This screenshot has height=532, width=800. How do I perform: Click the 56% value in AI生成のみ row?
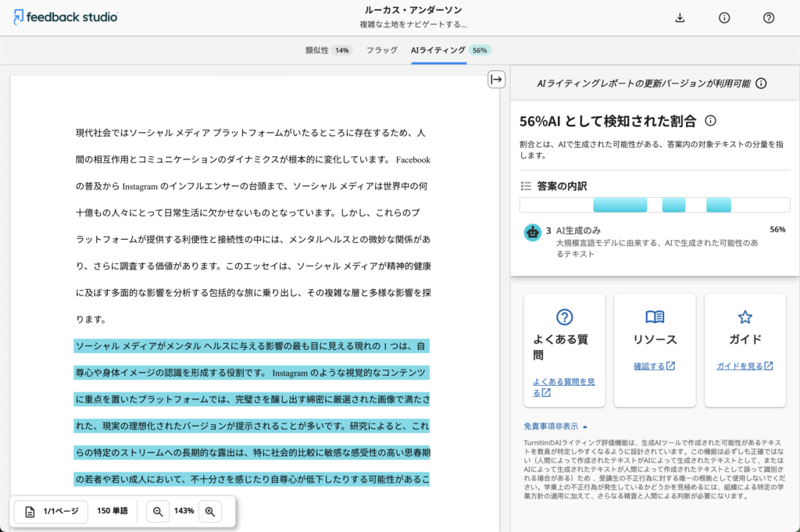coord(777,230)
